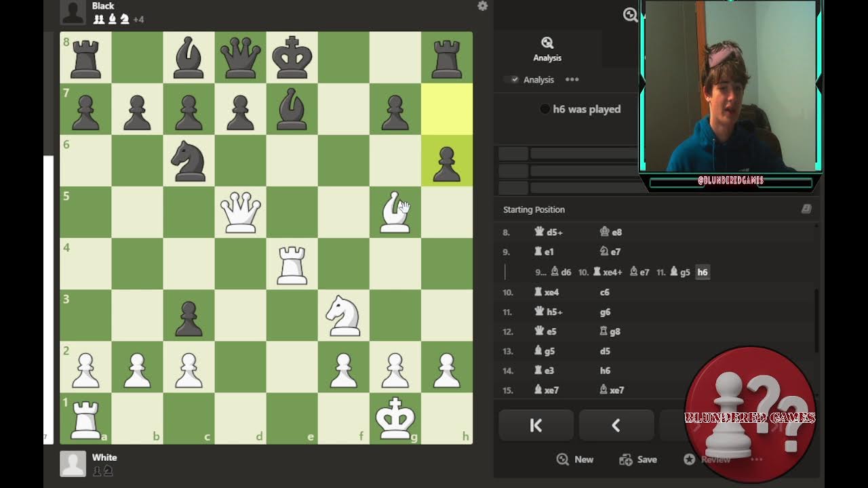Click the Starting Position label
The width and height of the screenshot is (868, 488).
coord(534,209)
